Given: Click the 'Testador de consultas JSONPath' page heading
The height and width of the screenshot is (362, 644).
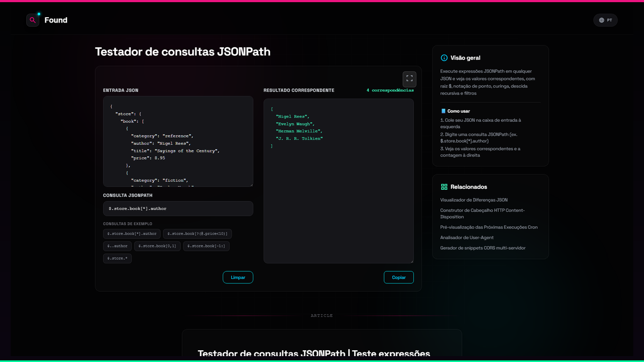Looking at the screenshot, I should point(182,51).
